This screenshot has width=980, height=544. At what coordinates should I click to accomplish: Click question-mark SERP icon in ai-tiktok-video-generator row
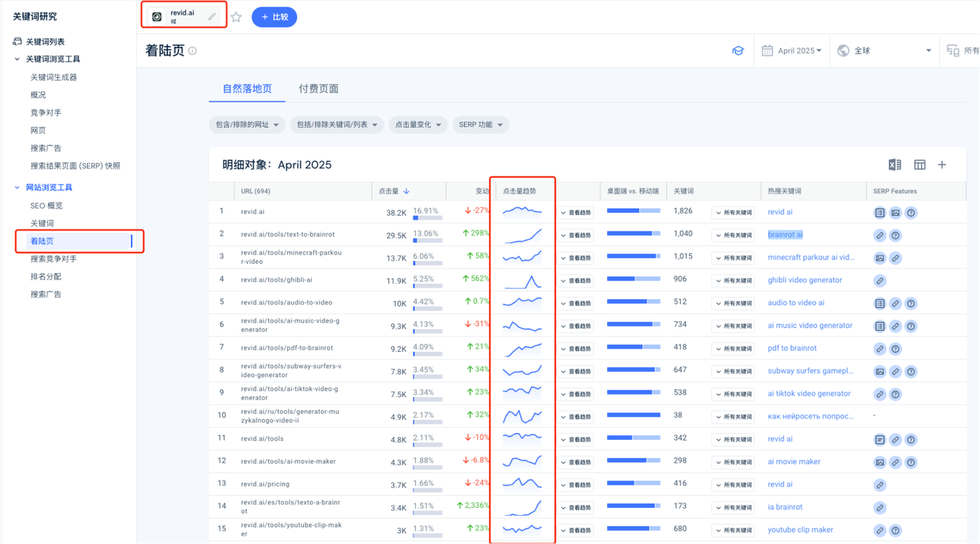895,394
